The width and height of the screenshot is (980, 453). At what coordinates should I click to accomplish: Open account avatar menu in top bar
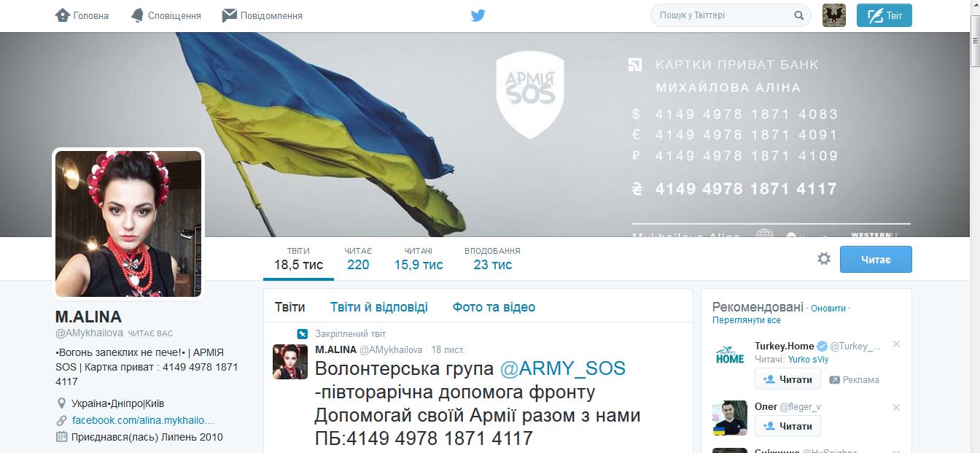tap(834, 15)
